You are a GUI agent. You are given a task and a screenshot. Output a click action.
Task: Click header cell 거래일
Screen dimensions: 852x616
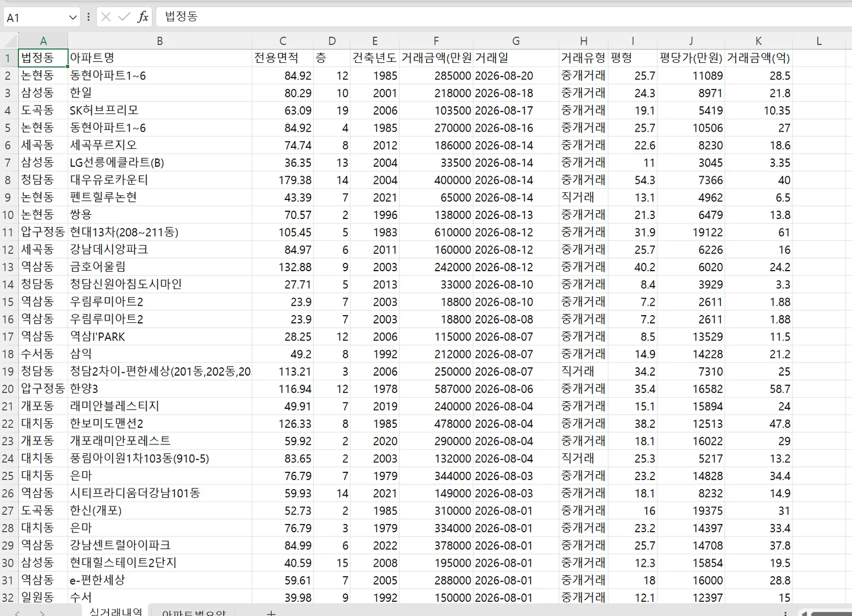516,58
